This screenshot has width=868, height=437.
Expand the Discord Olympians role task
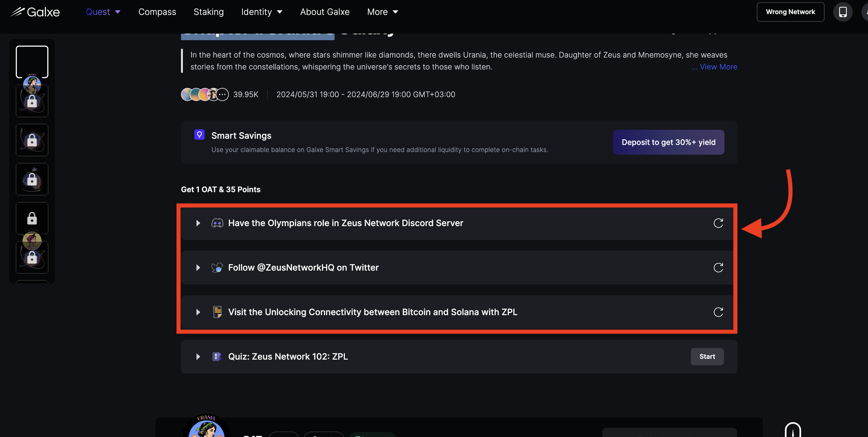(x=198, y=223)
